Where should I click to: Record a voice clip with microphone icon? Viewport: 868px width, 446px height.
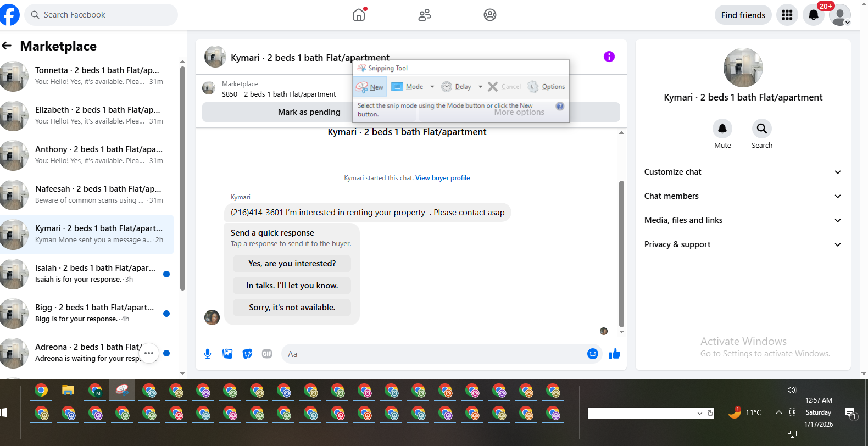tap(208, 354)
